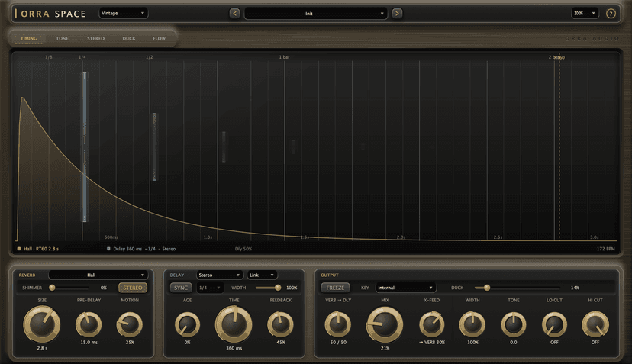Viewport: 632px width, 364px height.
Task: Click the 21% mix value
Action: pos(385,348)
